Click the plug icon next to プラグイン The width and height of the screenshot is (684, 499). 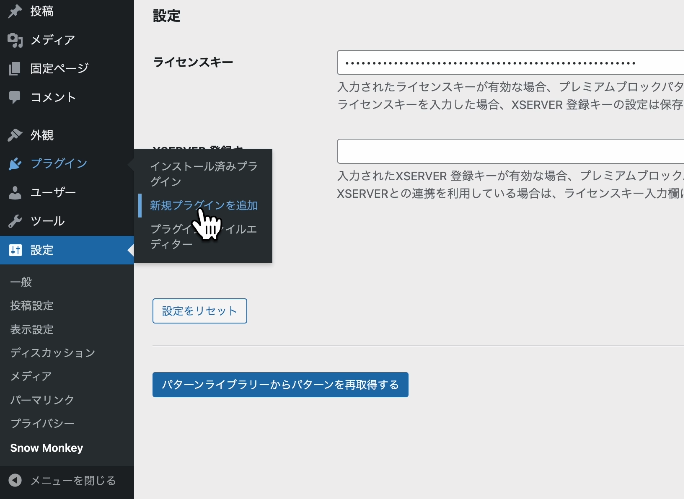coord(15,164)
